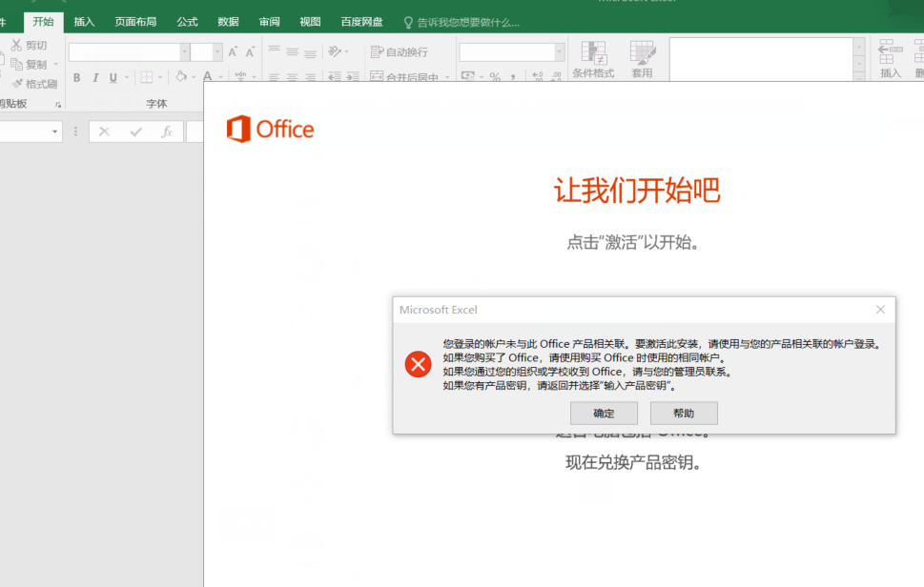Click the Office logo in activation window
The image size is (924, 587).
pos(271,129)
